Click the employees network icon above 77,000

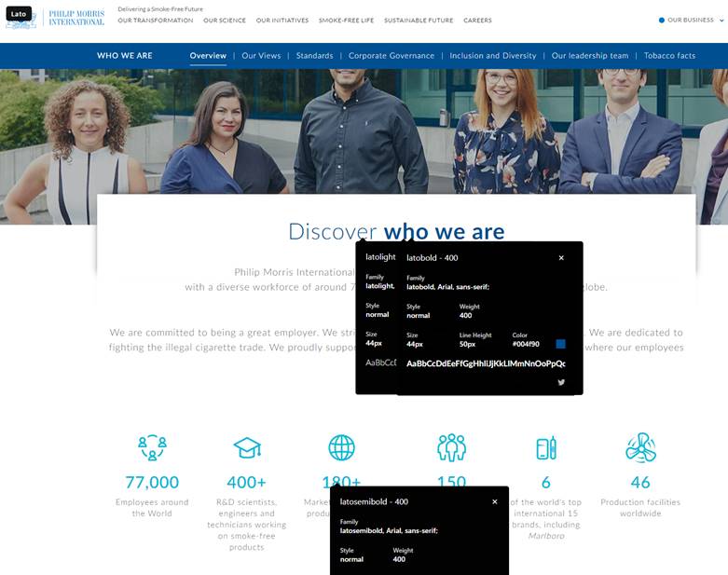tap(152, 448)
